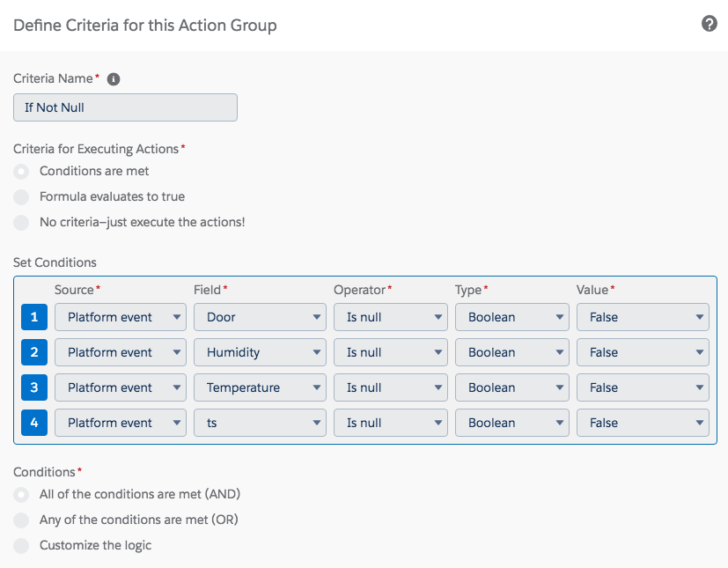Open row 3 False value dropdown
The width and height of the screenshot is (728, 568).
643,387
